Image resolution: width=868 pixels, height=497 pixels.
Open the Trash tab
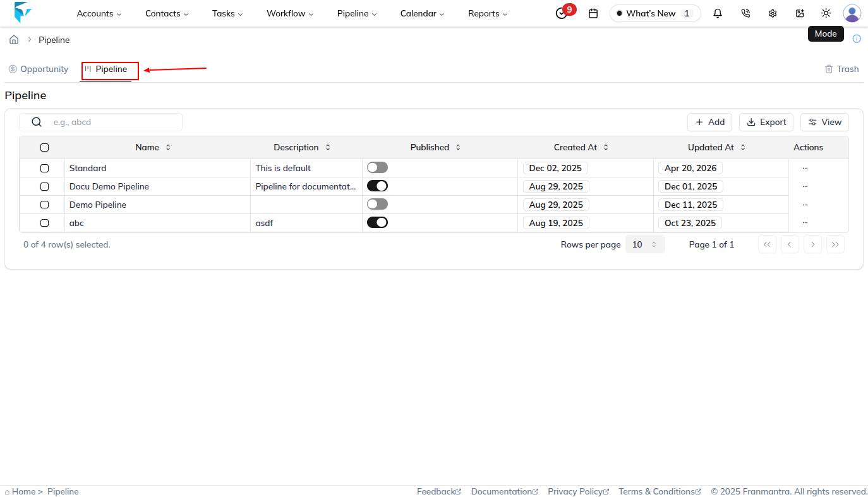click(x=841, y=69)
